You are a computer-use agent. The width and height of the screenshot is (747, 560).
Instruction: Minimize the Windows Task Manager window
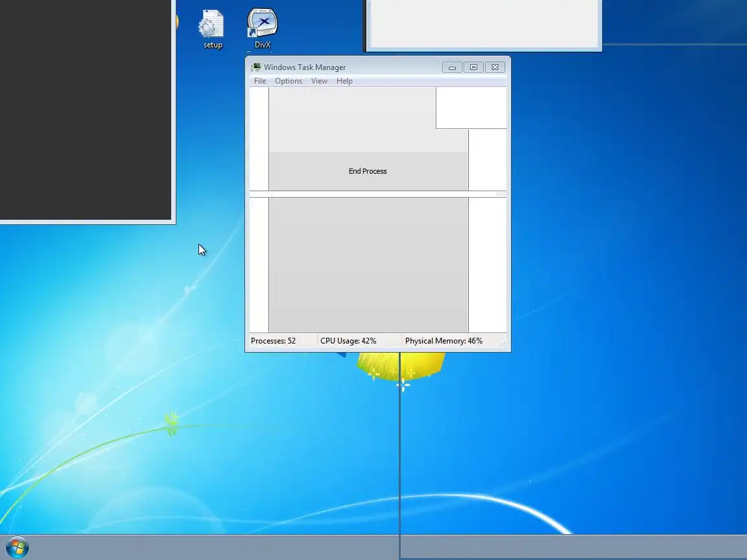[452, 67]
